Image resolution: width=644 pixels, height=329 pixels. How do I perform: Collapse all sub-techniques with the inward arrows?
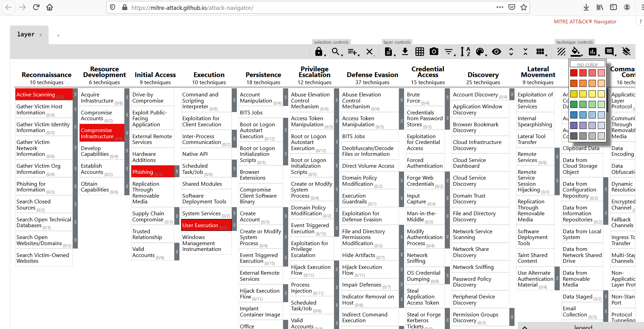tap(525, 52)
